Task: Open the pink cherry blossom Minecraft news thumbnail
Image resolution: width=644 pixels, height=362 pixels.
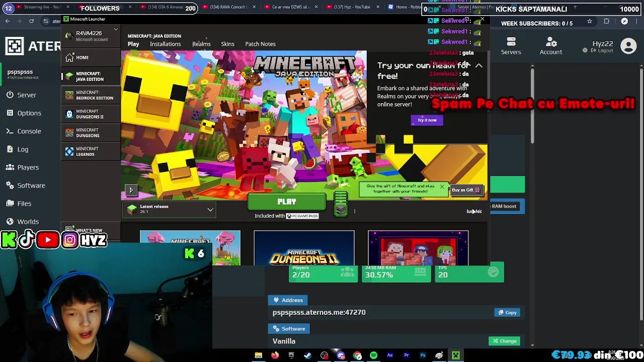Action: (x=190, y=248)
